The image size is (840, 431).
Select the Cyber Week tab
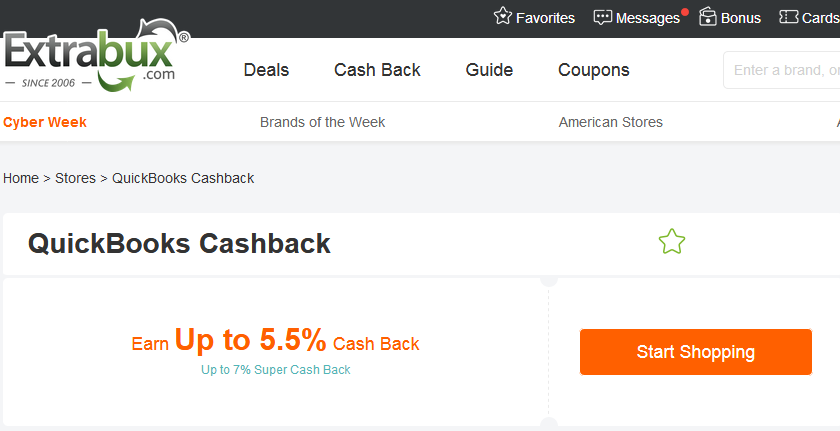pyautogui.click(x=45, y=122)
